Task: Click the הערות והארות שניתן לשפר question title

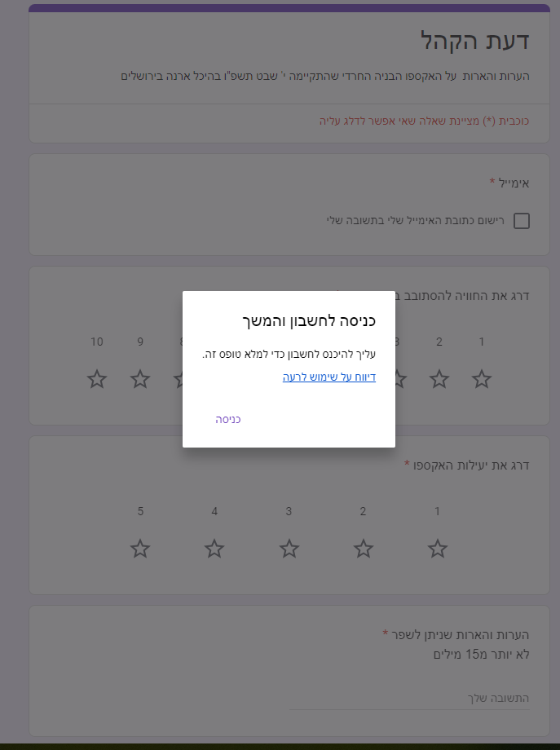Action: tap(460, 635)
